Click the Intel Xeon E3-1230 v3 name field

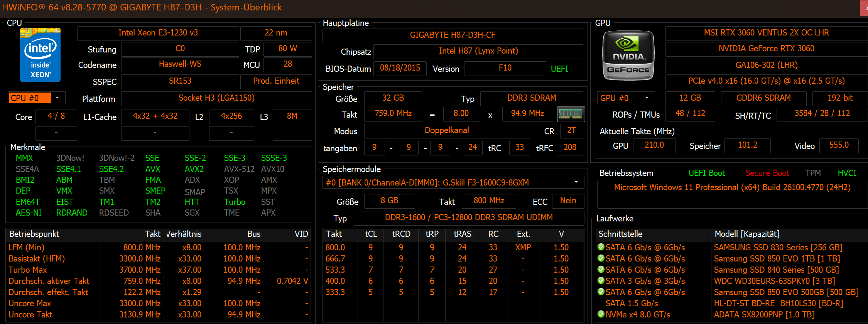(x=158, y=33)
